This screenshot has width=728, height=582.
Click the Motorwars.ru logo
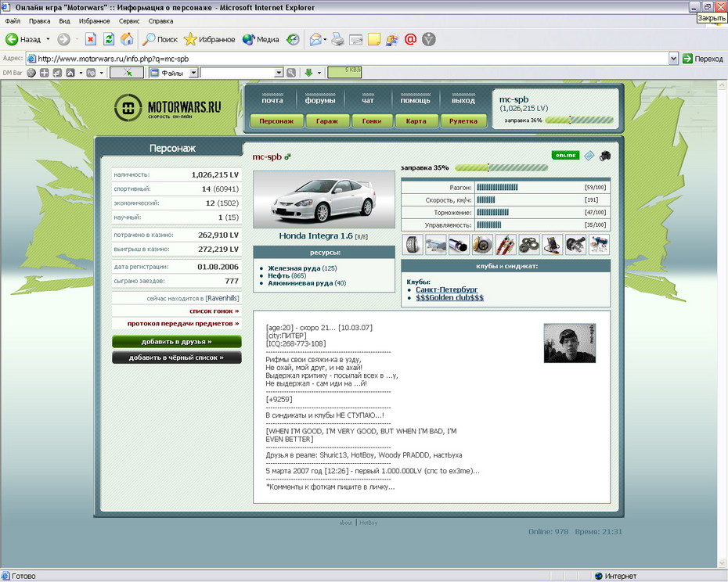(168, 108)
